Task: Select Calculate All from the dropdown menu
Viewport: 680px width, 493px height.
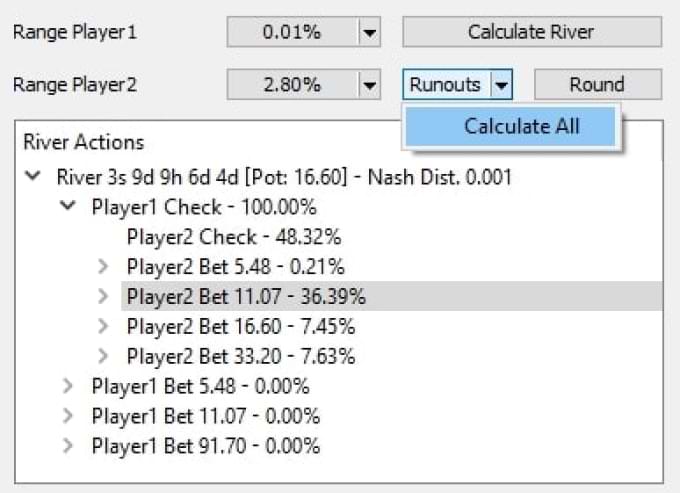Action: 522,127
